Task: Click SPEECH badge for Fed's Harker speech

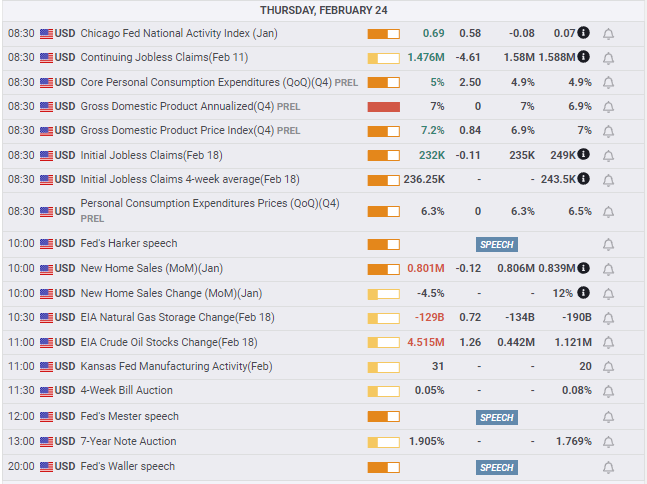Action: pos(497,244)
